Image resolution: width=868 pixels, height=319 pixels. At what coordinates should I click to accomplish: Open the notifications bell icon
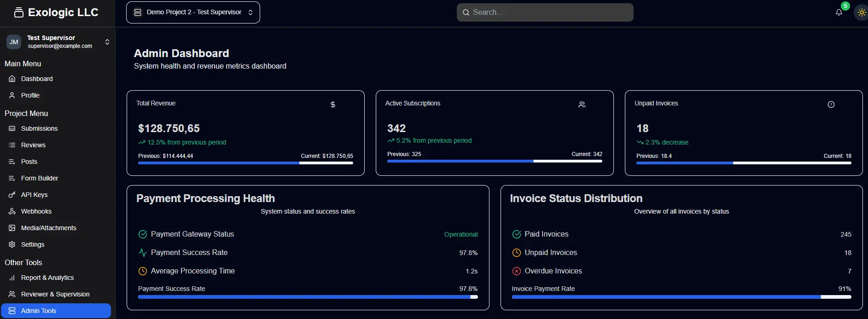point(839,12)
